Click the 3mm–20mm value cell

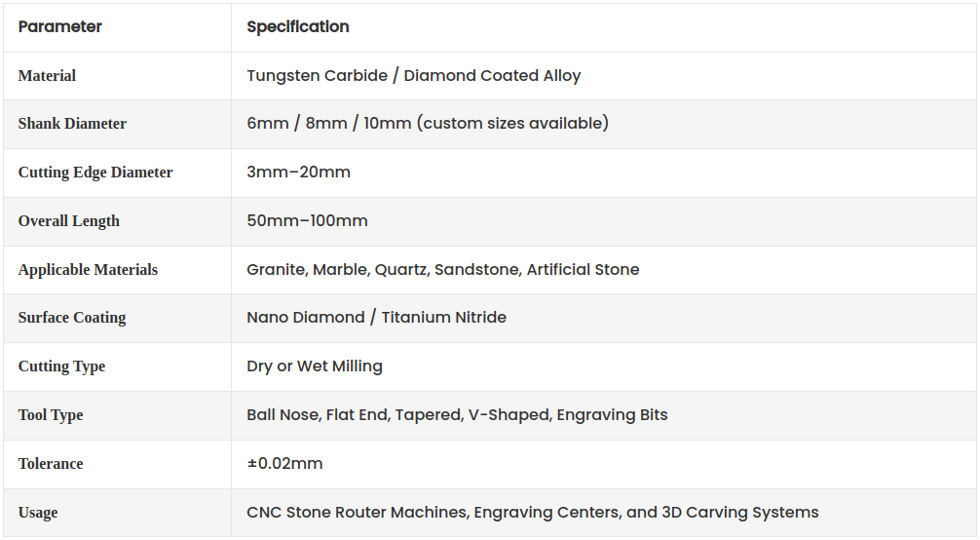point(298,173)
